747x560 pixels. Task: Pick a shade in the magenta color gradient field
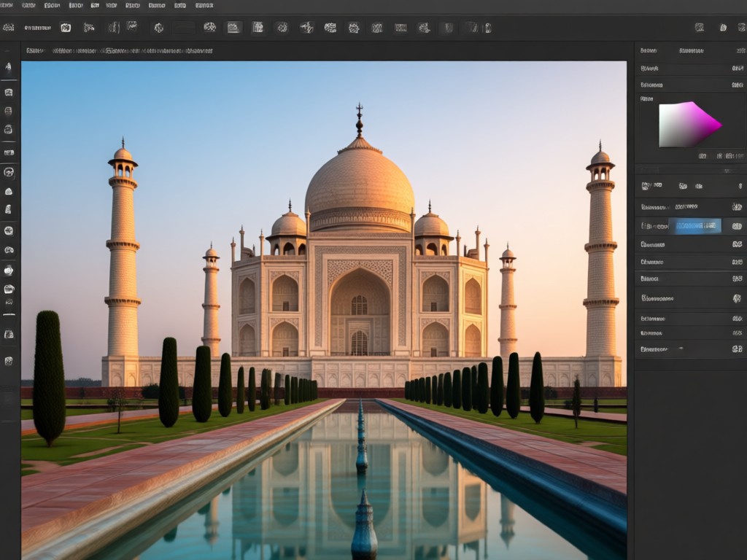690,124
